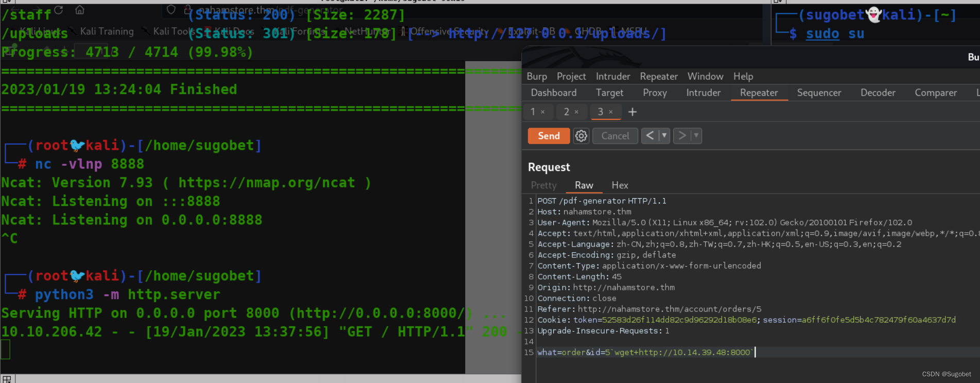This screenshot has width=980, height=383.
Task: Click the POST /pdf-generator request line
Action: click(602, 201)
